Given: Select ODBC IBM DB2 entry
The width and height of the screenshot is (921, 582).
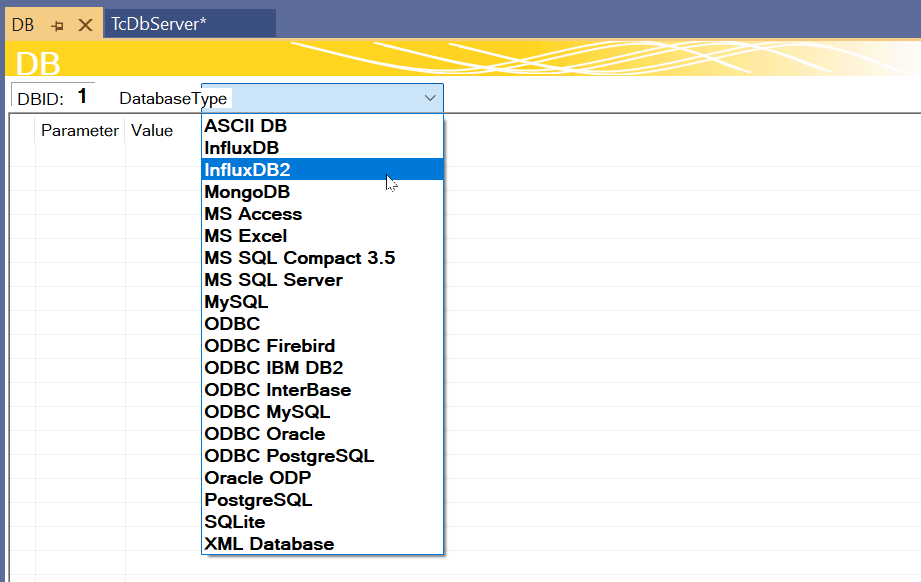Looking at the screenshot, I should pos(322,368).
